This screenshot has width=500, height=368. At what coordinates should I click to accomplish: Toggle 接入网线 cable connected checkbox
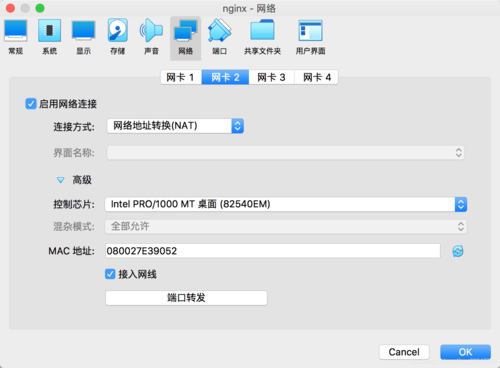tap(110, 274)
